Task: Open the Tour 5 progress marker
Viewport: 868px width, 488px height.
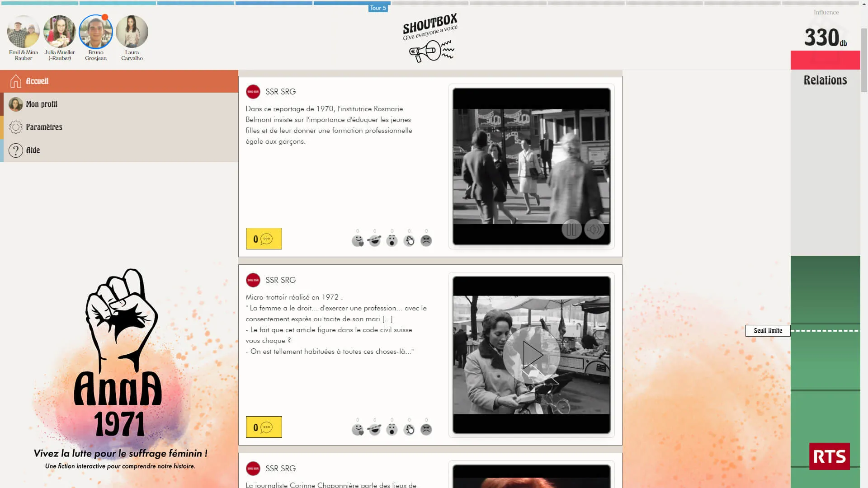Action: (378, 8)
